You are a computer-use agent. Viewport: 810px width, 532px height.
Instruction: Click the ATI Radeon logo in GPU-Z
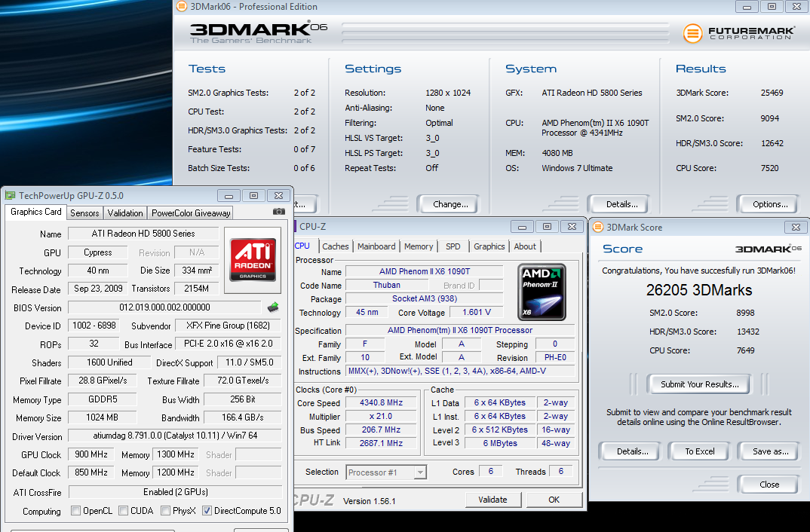(x=253, y=259)
